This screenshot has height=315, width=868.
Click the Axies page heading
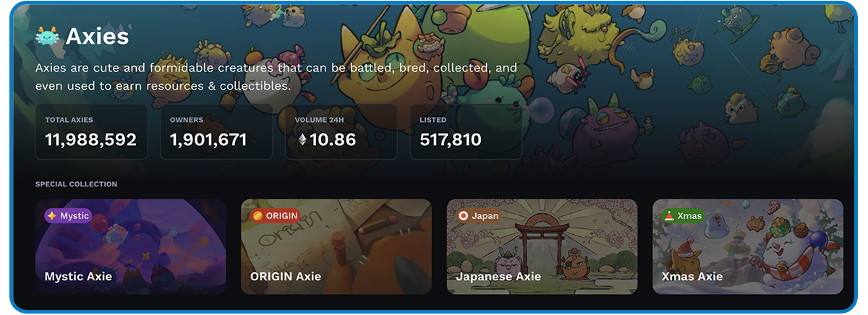pyautogui.click(x=97, y=36)
